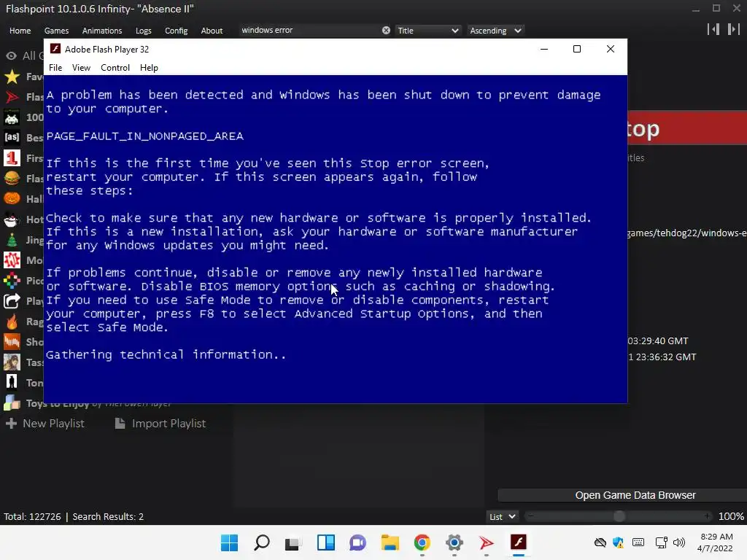Open silhouette 'Ton' playlist icon
The image size is (747, 560).
(x=12, y=382)
